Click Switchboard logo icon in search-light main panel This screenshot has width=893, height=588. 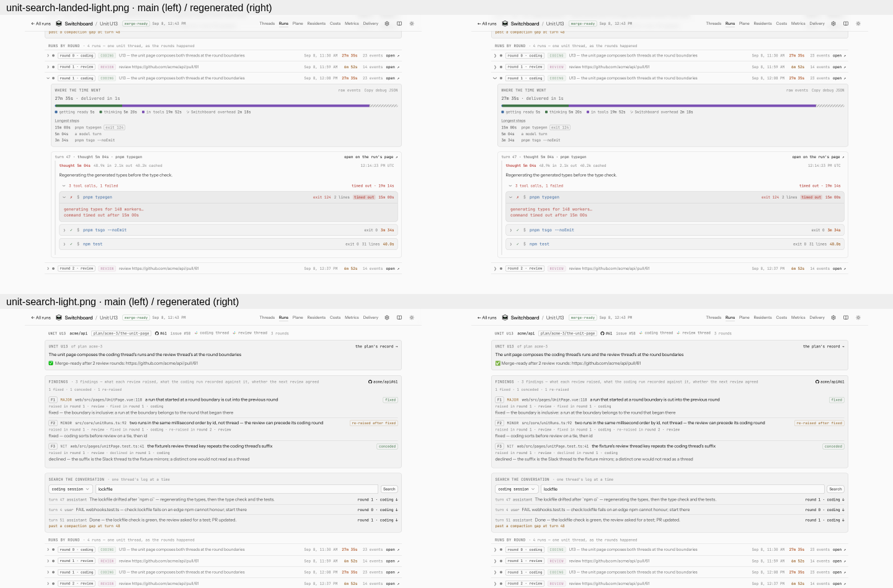[60, 318]
